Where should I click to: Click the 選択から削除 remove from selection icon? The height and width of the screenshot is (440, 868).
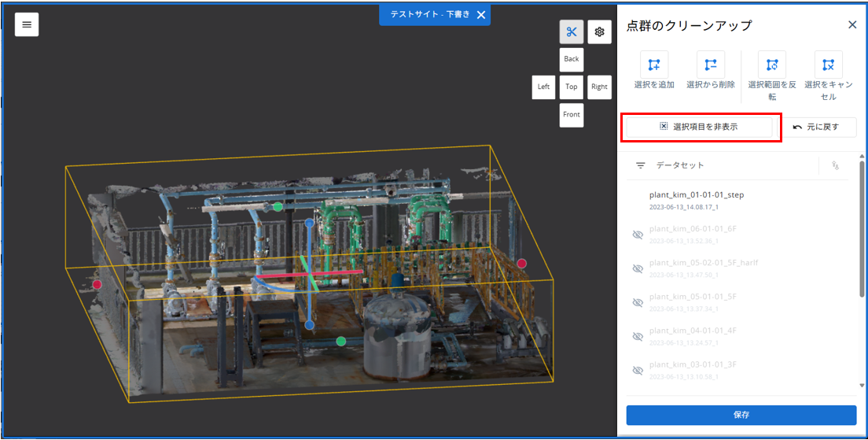pyautogui.click(x=711, y=65)
